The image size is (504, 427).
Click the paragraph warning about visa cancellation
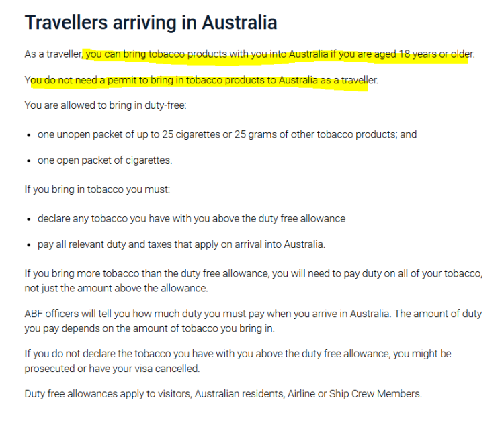pyautogui.click(x=238, y=361)
